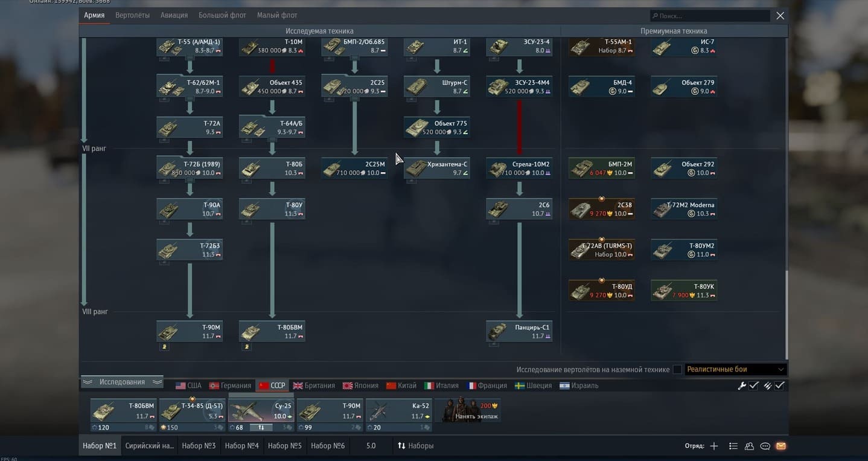Click the swap arrows under Су-25 slot
Viewport: 868px width, 461px height.
(x=261, y=427)
